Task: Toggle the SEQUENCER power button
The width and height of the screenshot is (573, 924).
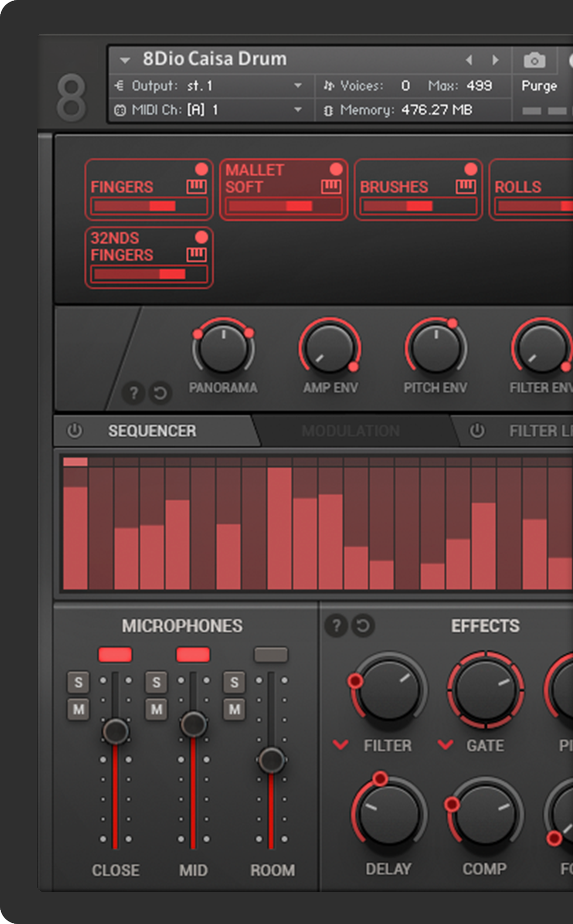Action: coord(74,431)
